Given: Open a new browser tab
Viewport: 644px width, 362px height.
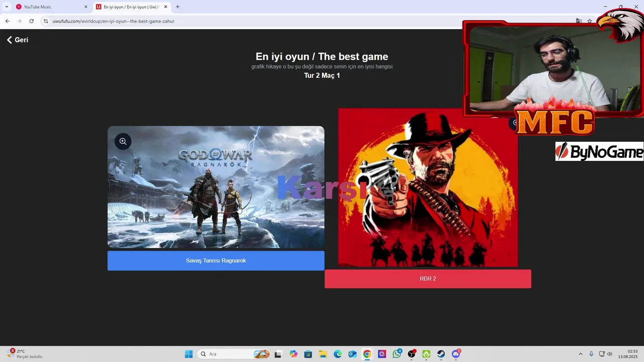Looking at the screenshot, I should (x=178, y=7).
